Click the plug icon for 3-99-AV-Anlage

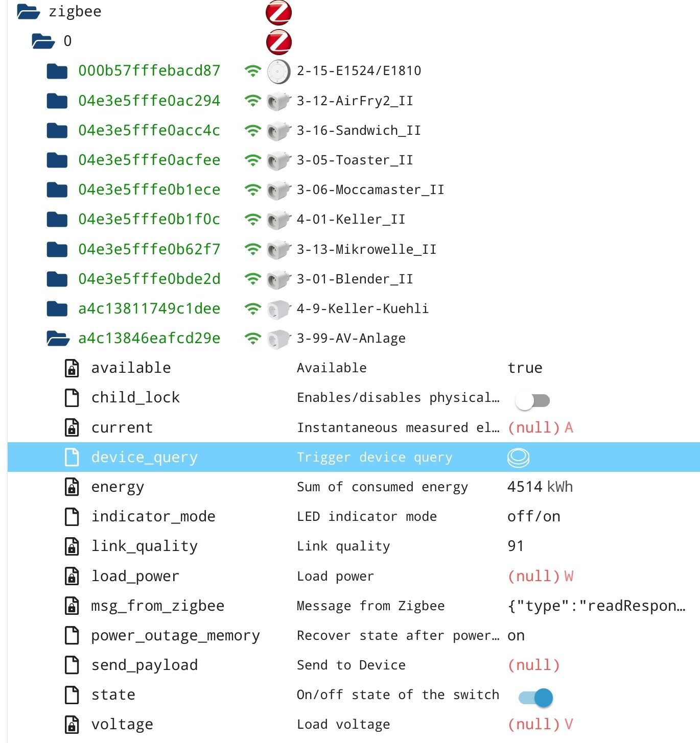pos(279,339)
